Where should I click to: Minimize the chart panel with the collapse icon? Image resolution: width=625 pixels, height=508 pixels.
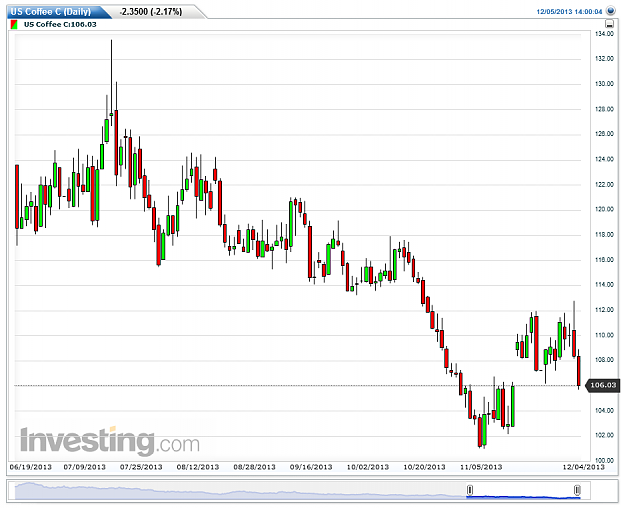point(609,24)
